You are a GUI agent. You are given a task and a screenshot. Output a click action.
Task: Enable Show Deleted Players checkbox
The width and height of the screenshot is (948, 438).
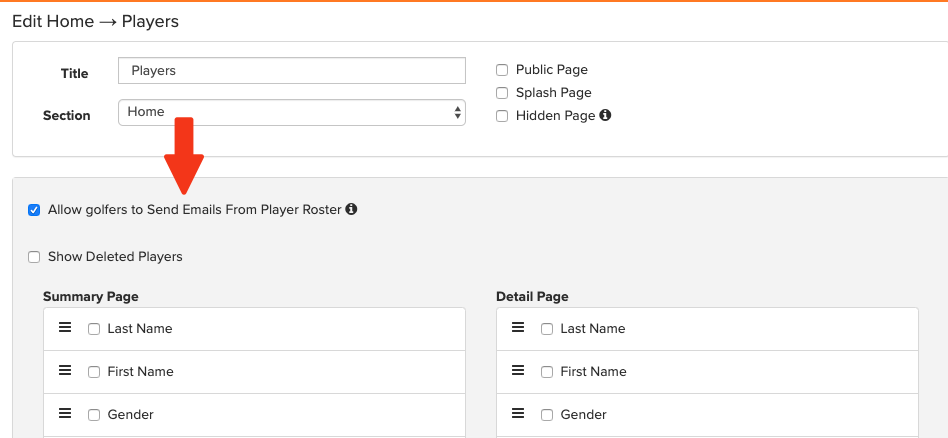[x=34, y=257]
